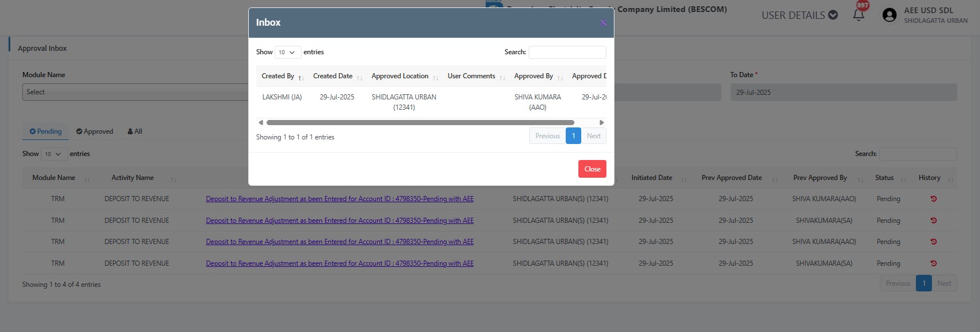980x332 pixels.
Task: Open fourth row Deposit to Revenue link
Action: pos(340,263)
